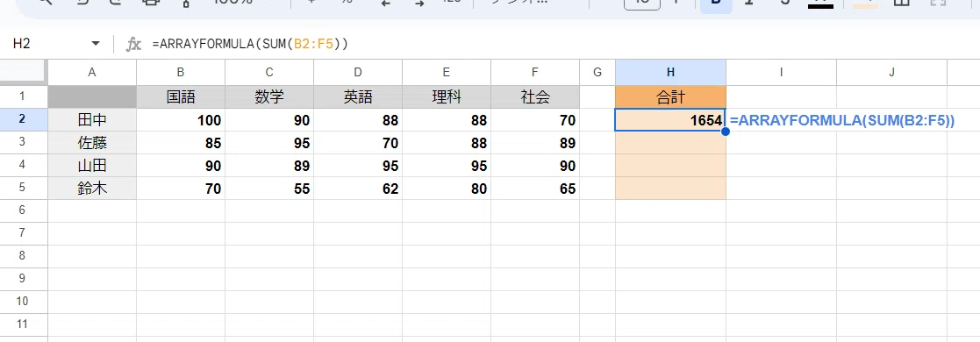Image resolution: width=980 pixels, height=342 pixels.
Task: Select row 9 header
Action: (24, 279)
